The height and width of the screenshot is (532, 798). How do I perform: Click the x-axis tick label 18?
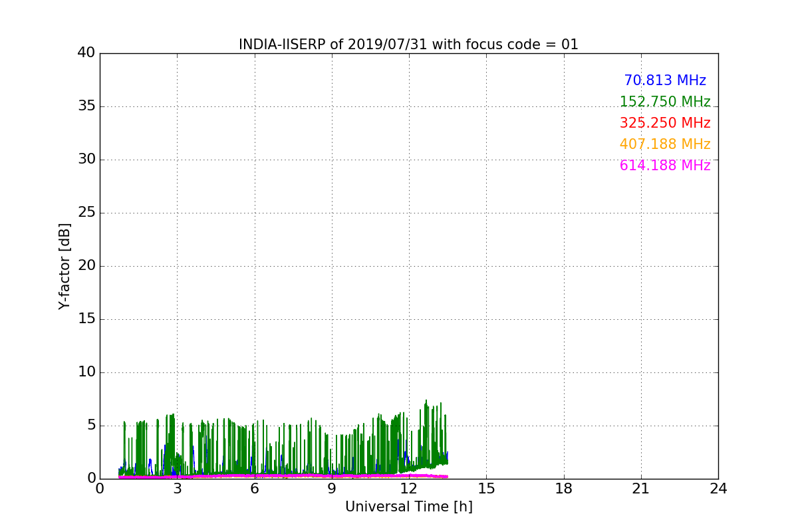point(564,489)
